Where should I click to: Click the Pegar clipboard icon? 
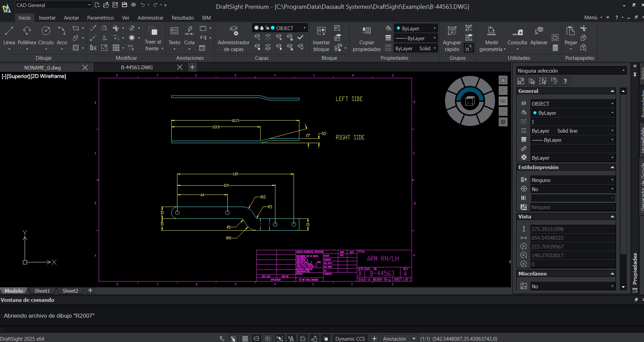click(x=570, y=31)
